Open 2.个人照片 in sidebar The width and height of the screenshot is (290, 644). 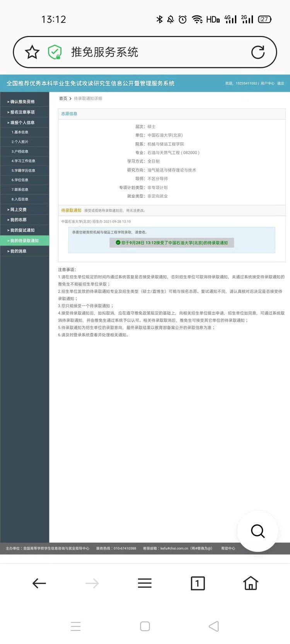(x=25, y=142)
